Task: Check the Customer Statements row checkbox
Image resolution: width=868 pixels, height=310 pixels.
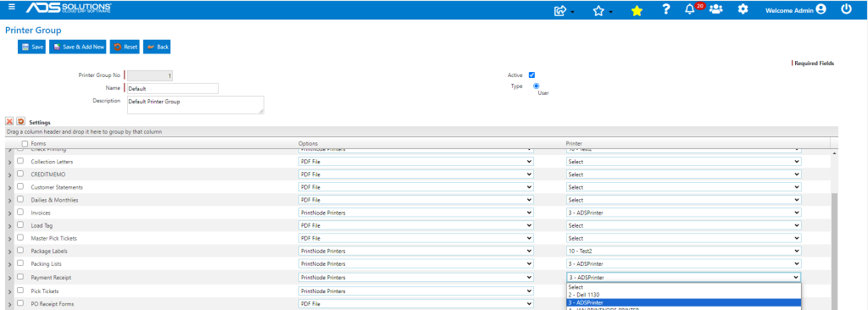Action: pos(20,186)
